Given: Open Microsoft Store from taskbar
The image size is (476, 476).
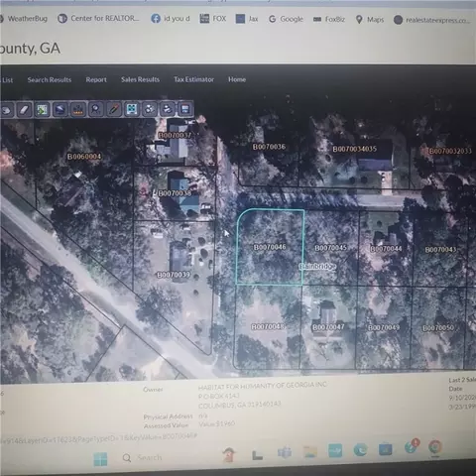Looking at the screenshot, I should point(385,449).
